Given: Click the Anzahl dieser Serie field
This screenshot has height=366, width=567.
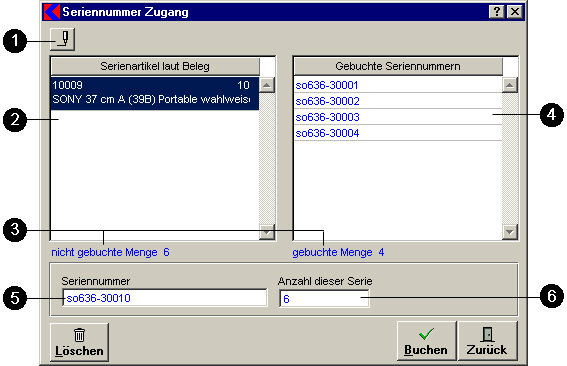Looking at the screenshot, I should 324,299.
